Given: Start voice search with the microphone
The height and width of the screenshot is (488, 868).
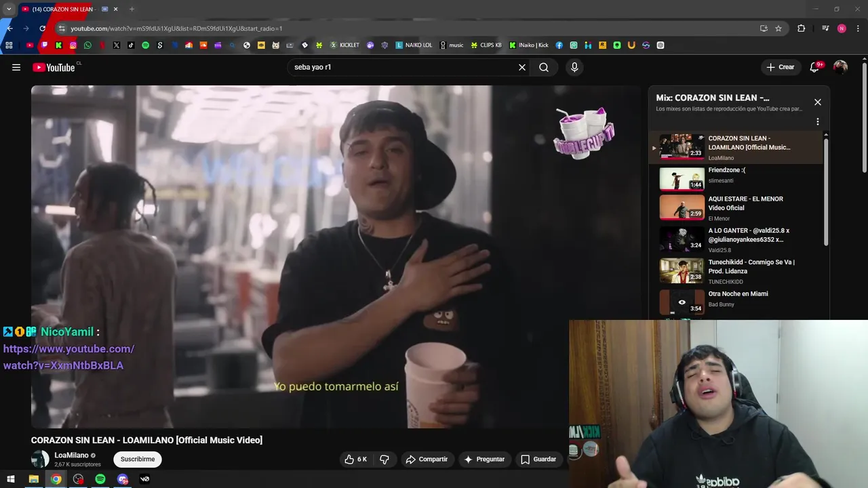Looking at the screenshot, I should [574, 67].
